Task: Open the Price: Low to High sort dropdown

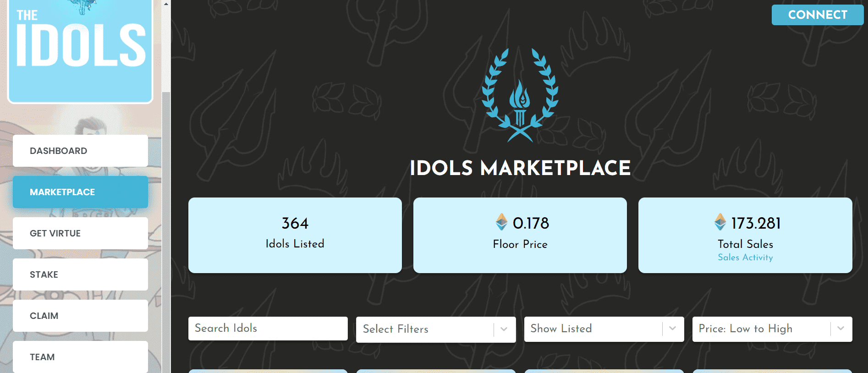Action: (x=772, y=329)
